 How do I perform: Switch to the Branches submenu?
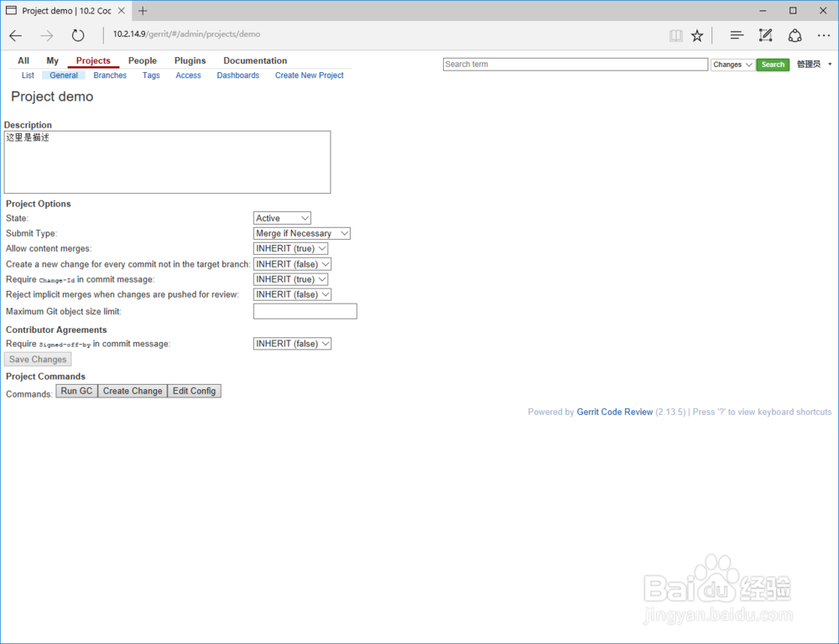coord(110,75)
